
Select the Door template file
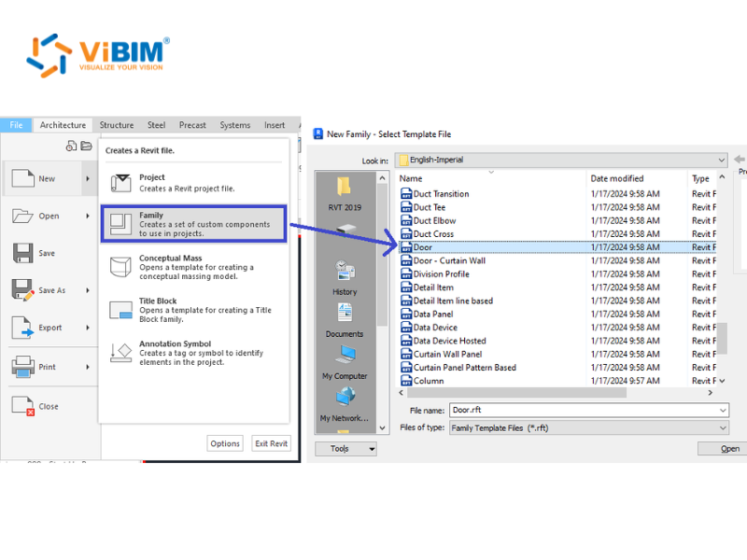pyautogui.click(x=557, y=247)
